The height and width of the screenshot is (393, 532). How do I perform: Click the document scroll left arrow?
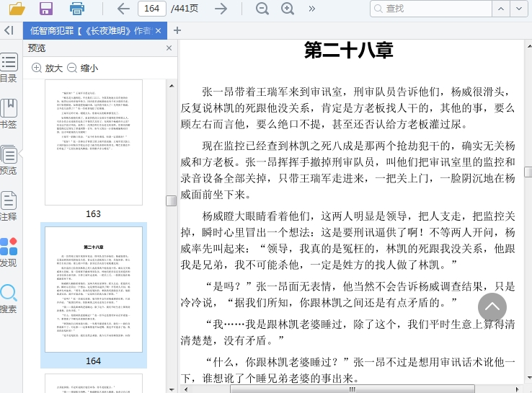click(x=185, y=389)
